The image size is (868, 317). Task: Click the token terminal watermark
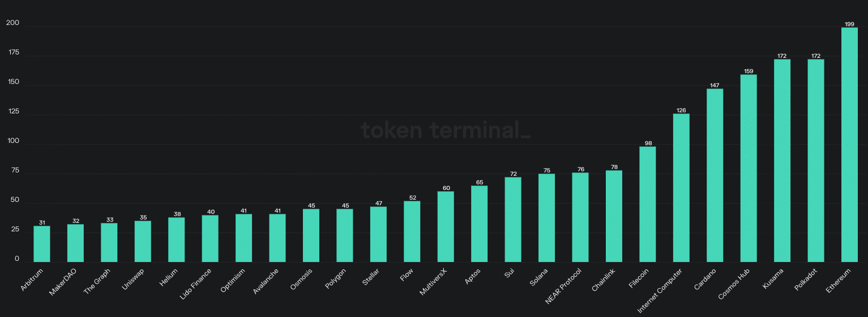446,130
